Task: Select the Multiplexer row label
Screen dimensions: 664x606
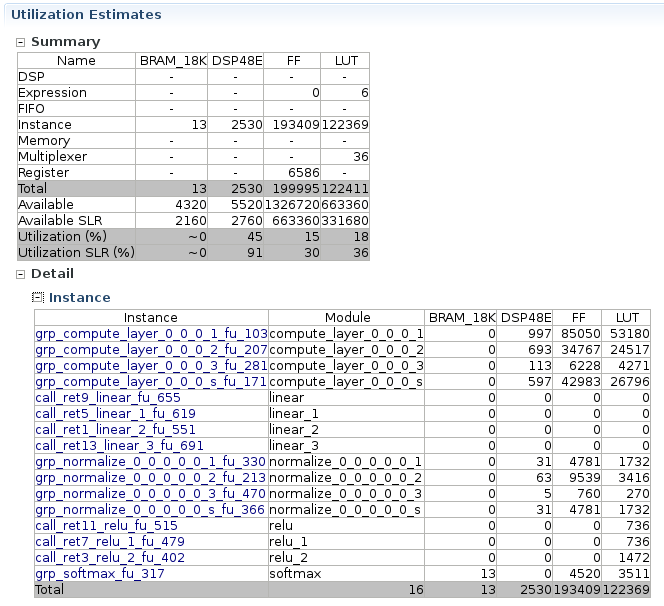Action: point(53,157)
